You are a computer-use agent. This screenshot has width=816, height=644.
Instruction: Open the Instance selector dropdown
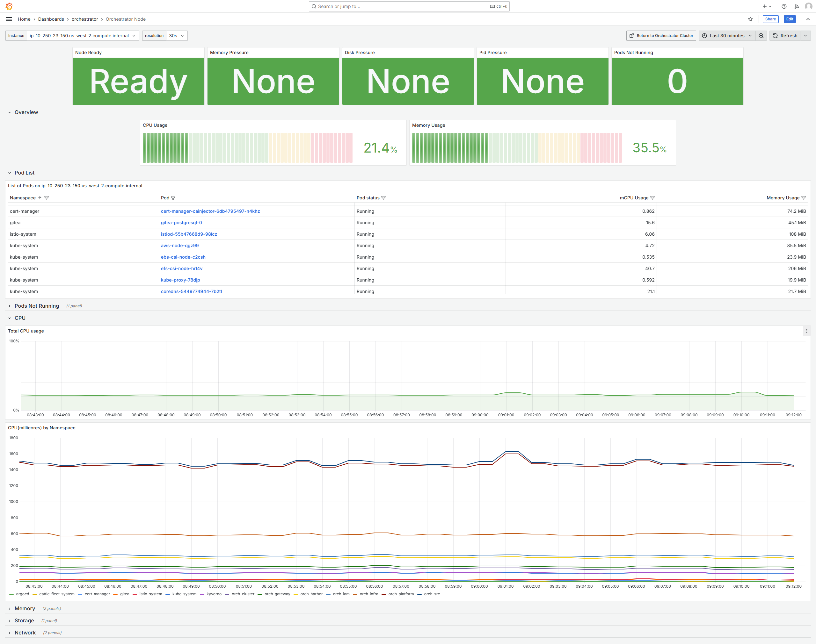tap(82, 36)
